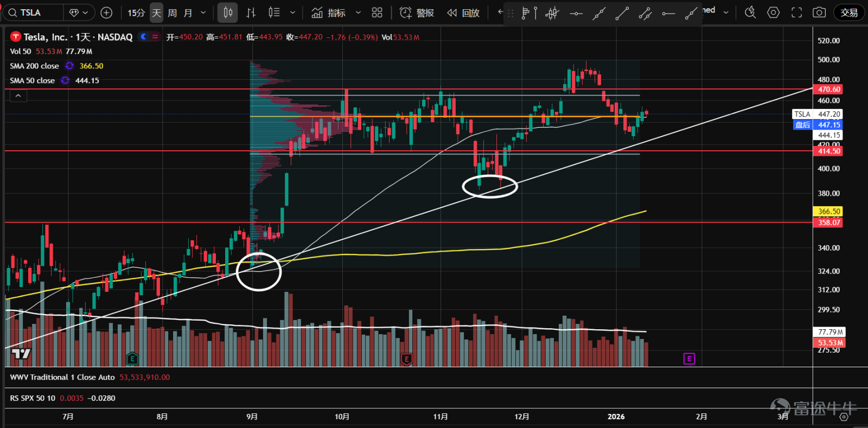Expand the indicators favorites dropdown arrow
This screenshot has width=868, height=428.
(x=358, y=12)
